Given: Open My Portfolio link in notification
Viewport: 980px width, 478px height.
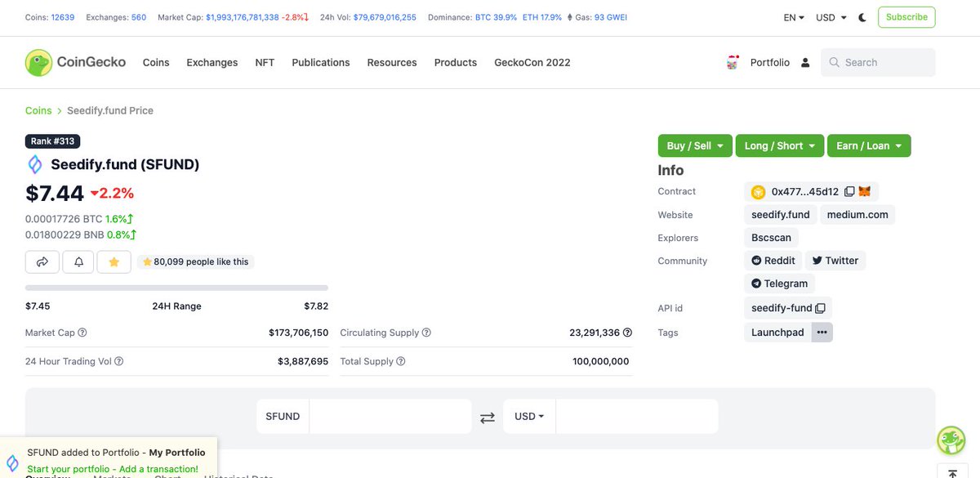Looking at the screenshot, I should pyautogui.click(x=177, y=453).
